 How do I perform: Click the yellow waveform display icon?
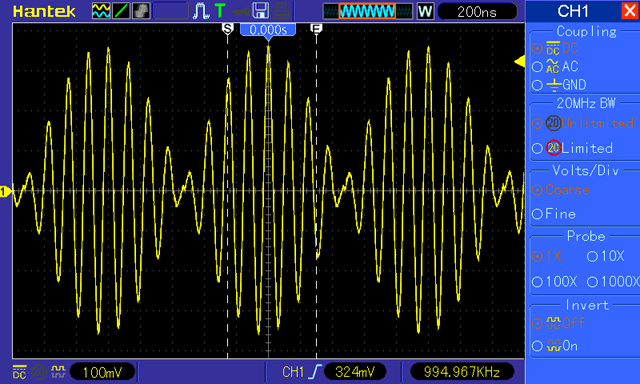101,11
